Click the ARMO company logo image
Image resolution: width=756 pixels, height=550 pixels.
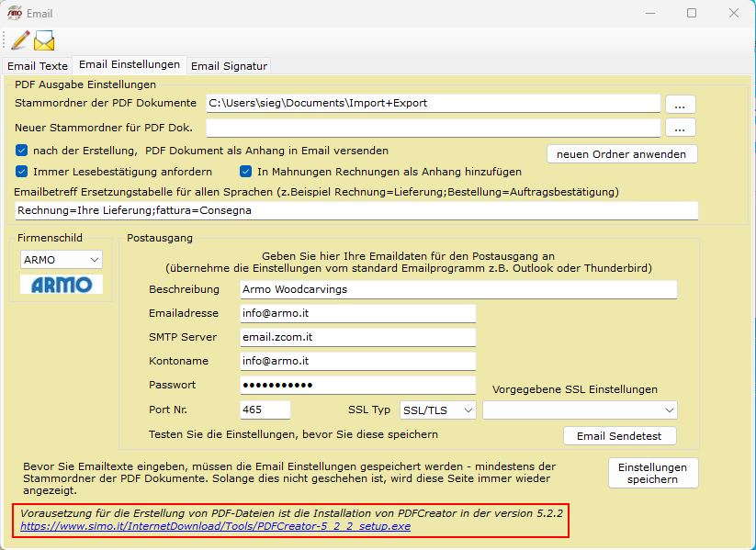coord(62,285)
